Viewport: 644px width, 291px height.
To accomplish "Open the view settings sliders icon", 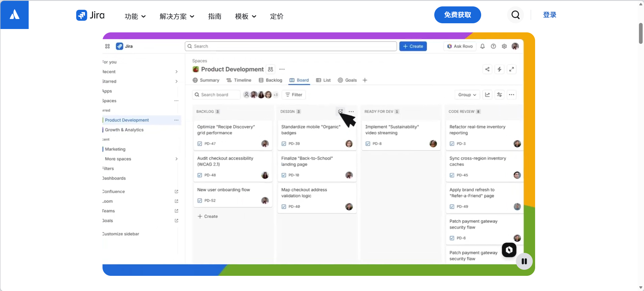I will [x=499, y=95].
